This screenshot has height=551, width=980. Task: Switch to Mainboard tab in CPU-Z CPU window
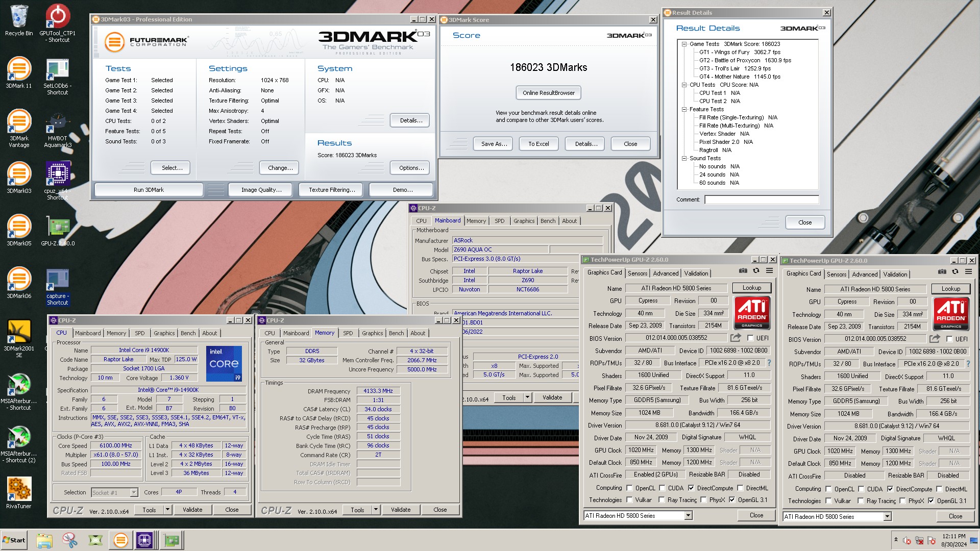point(88,333)
